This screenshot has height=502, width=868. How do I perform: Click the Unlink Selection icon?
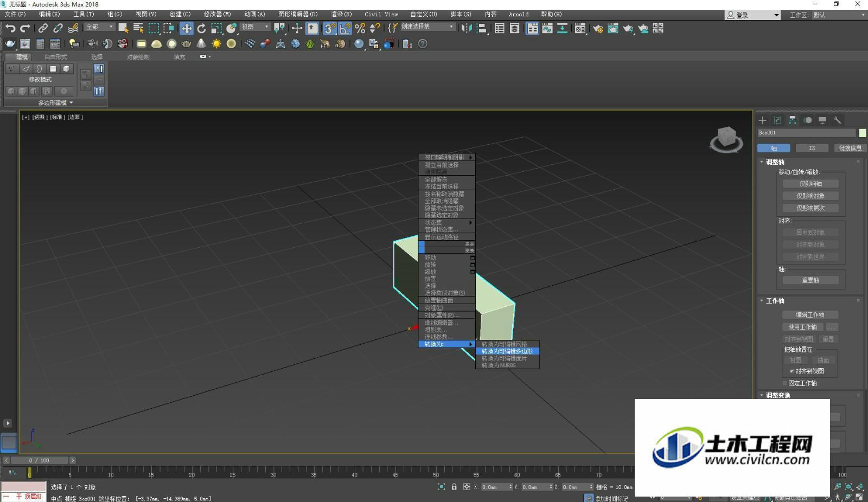click(x=58, y=28)
